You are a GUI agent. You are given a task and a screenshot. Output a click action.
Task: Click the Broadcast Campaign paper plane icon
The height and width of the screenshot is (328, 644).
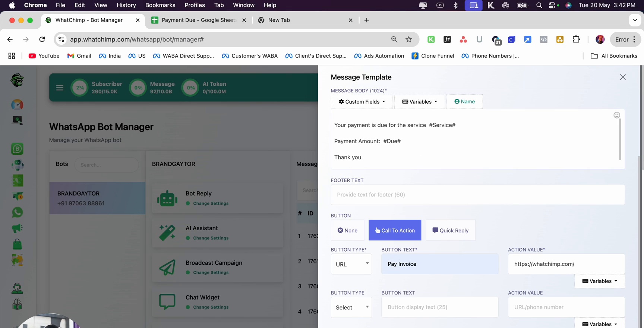167,267
